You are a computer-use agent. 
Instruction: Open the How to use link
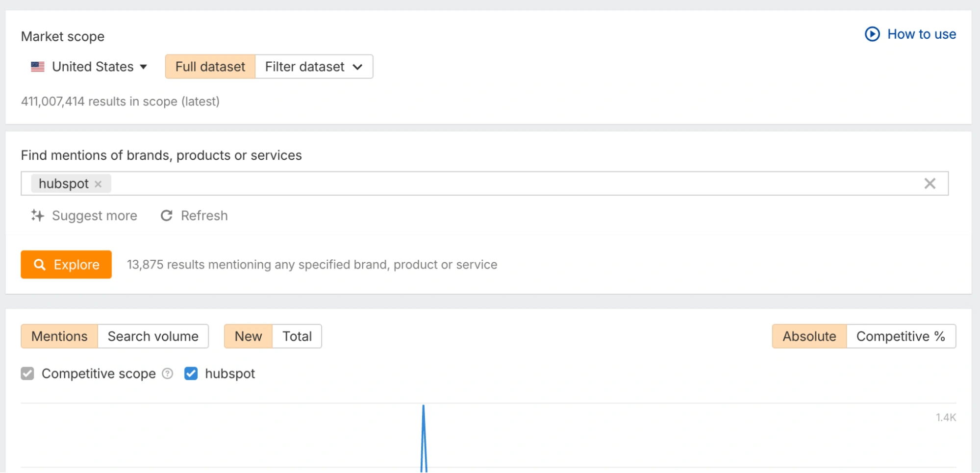[x=921, y=34]
